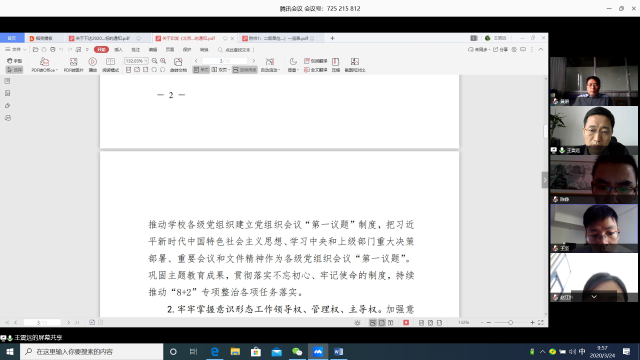The width and height of the screenshot is (640, 360).
Task: Add a new tab with plus button
Action: click(332, 38)
